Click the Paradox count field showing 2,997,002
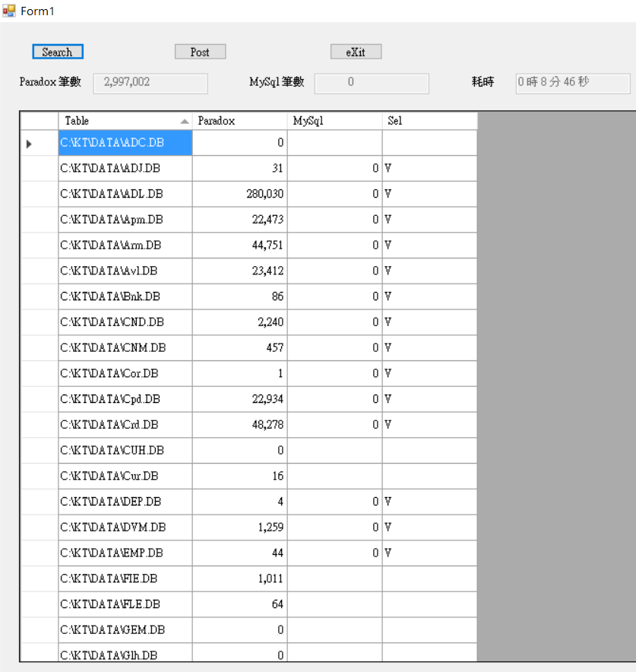The width and height of the screenshot is (636, 672). (150, 83)
